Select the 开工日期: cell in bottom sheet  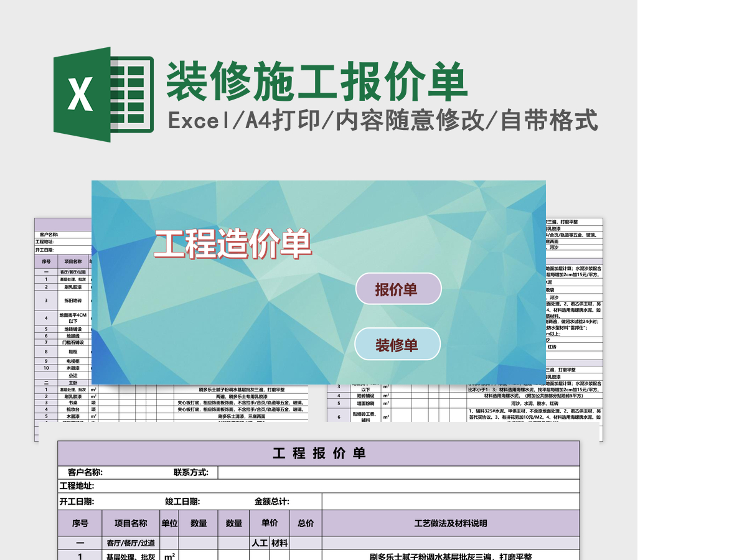(x=77, y=502)
